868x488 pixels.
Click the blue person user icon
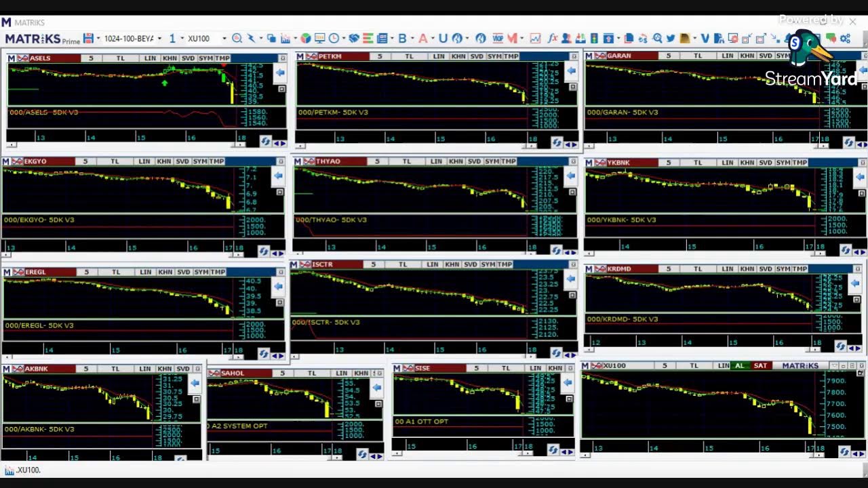[566, 39]
